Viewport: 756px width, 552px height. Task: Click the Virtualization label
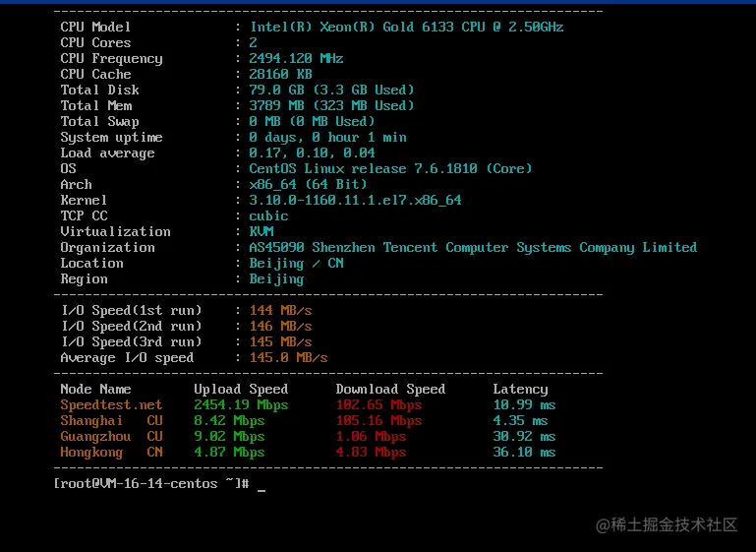115,231
